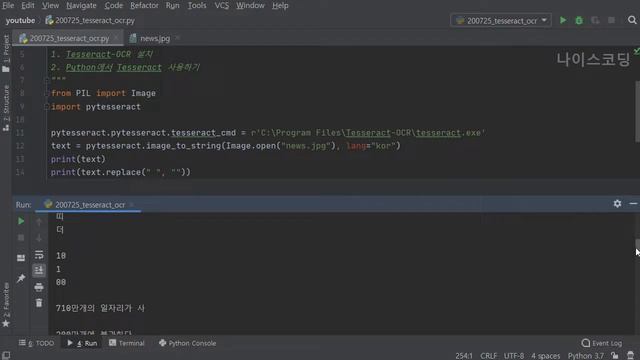
Task: Click the editor vertical scrollbar thumb
Action: [x=637, y=111]
